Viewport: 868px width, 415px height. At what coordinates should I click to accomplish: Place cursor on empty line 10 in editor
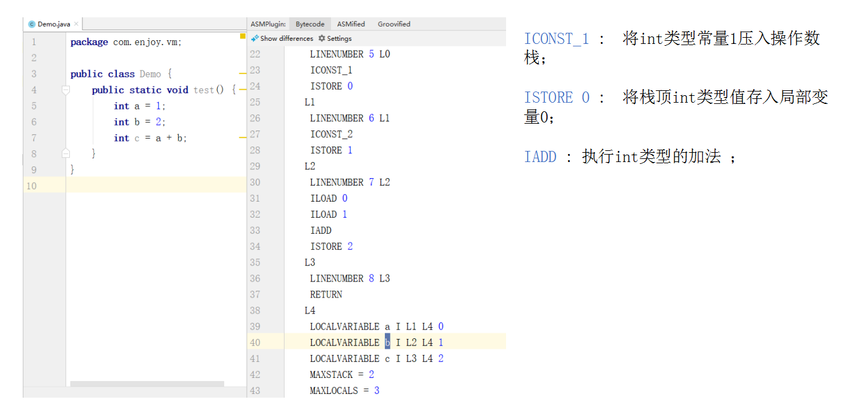[156, 185]
